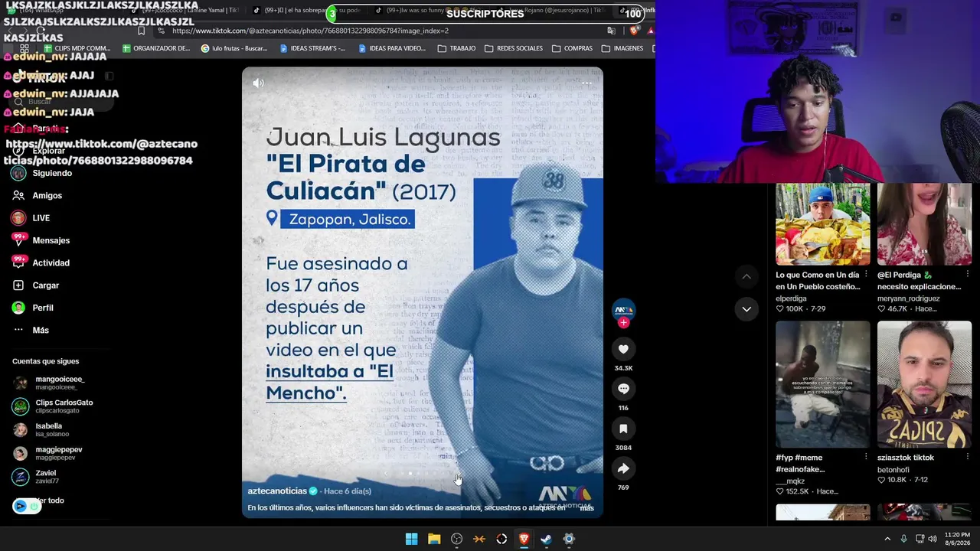Open the Clips CarlosGato followed account

point(54,406)
